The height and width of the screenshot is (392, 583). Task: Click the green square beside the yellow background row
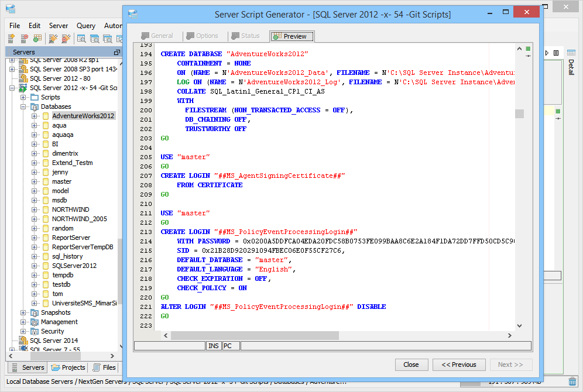558,112
